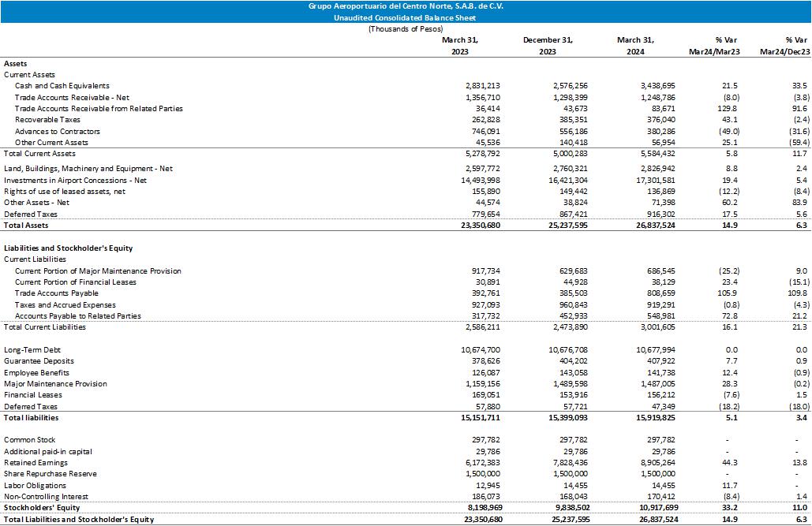Select the 'Advances to Contractors' label
The width and height of the screenshot is (812, 526).
tap(58, 132)
